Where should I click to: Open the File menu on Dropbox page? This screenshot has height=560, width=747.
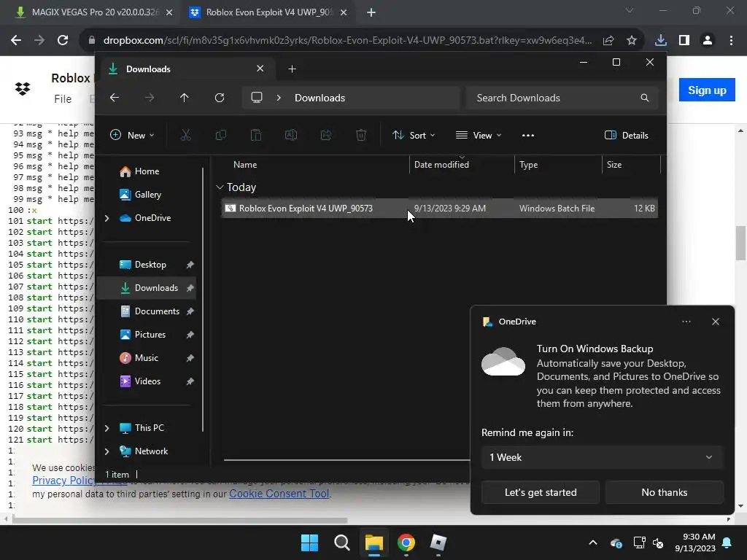tap(63, 99)
